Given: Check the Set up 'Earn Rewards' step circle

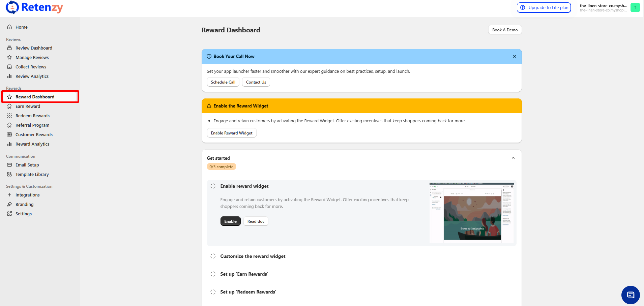Looking at the screenshot, I should point(213,274).
